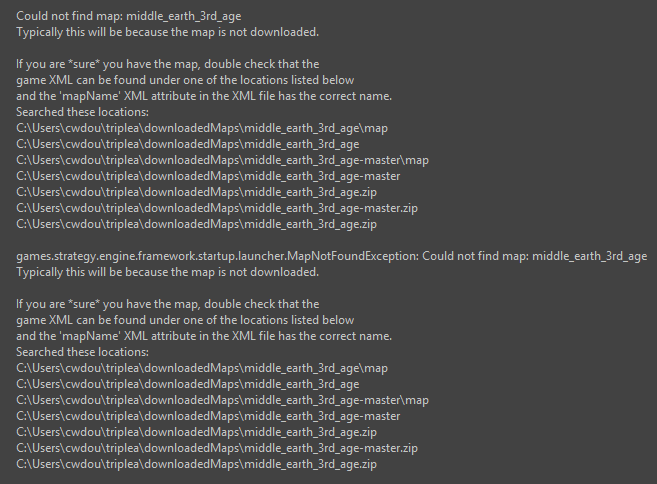Click first 'game XML can be found' line
Viewport: 657px width, 484px height.
point(185,80)
